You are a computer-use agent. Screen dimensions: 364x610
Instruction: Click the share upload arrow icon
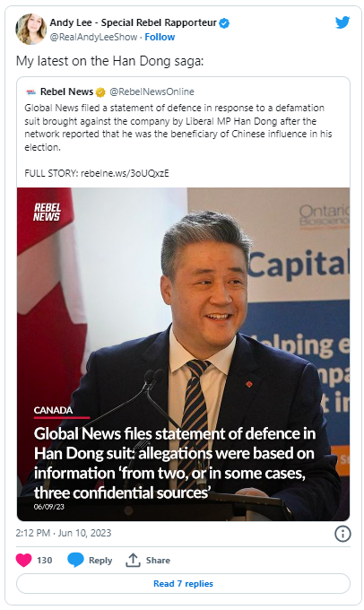(x=133, y=560)
